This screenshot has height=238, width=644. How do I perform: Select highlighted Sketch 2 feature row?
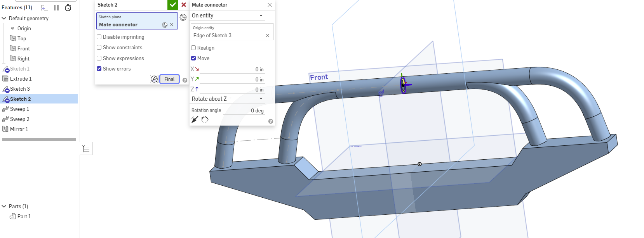click(39, 99)
